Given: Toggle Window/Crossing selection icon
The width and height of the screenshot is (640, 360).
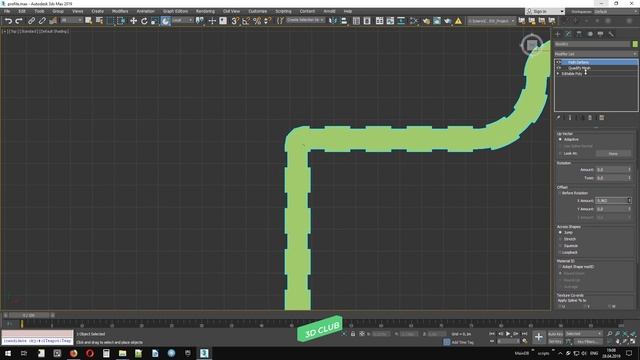Looking at the screenshot, I should pos(121,20).
